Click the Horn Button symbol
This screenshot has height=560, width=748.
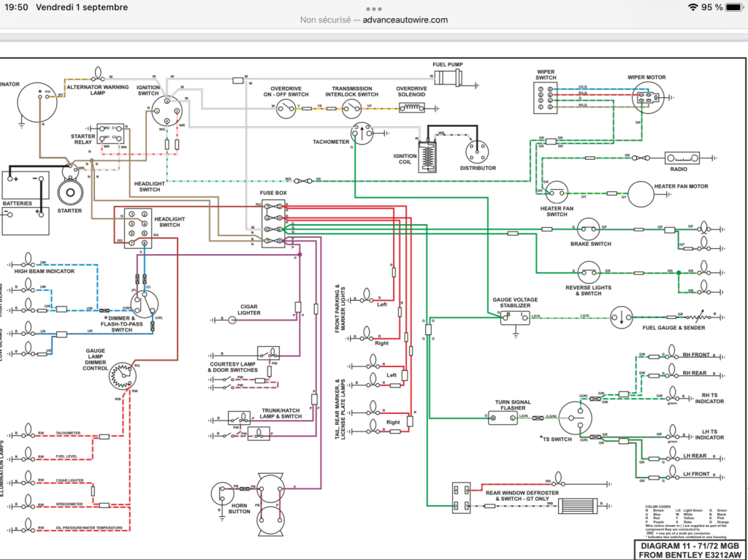223,494
